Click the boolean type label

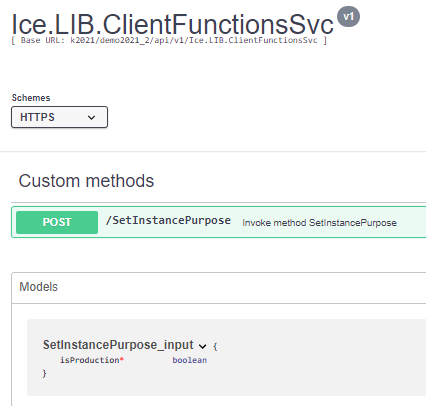click(189, 360)
